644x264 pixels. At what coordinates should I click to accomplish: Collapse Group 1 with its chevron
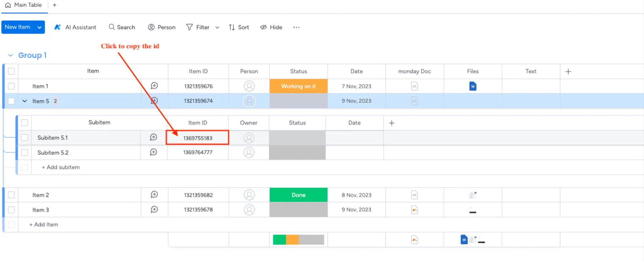pyautogui.click(x=10, y=56)
